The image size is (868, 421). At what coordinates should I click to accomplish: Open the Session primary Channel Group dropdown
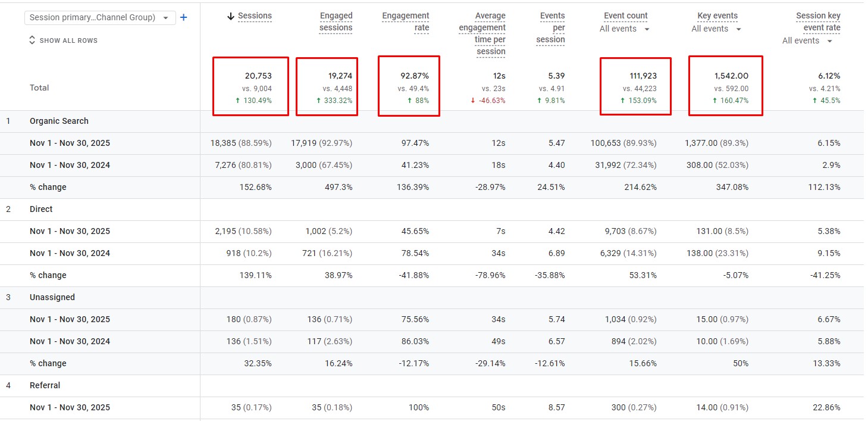tap(100, 18)
